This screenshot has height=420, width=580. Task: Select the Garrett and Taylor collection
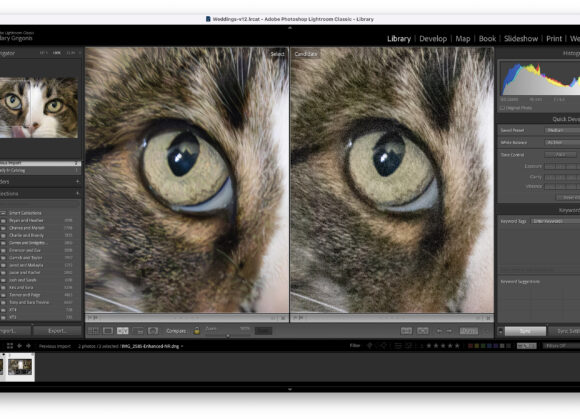[x=26, y=258]
